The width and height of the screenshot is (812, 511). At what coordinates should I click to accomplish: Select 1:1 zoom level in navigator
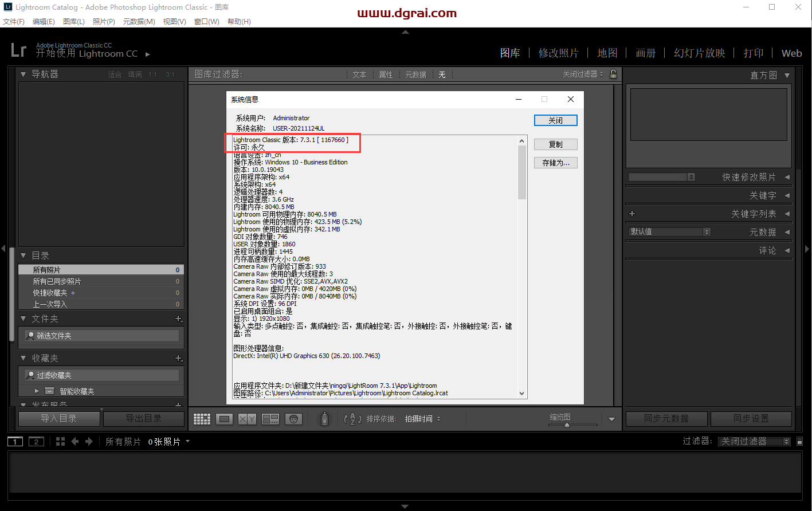point(152,74)
